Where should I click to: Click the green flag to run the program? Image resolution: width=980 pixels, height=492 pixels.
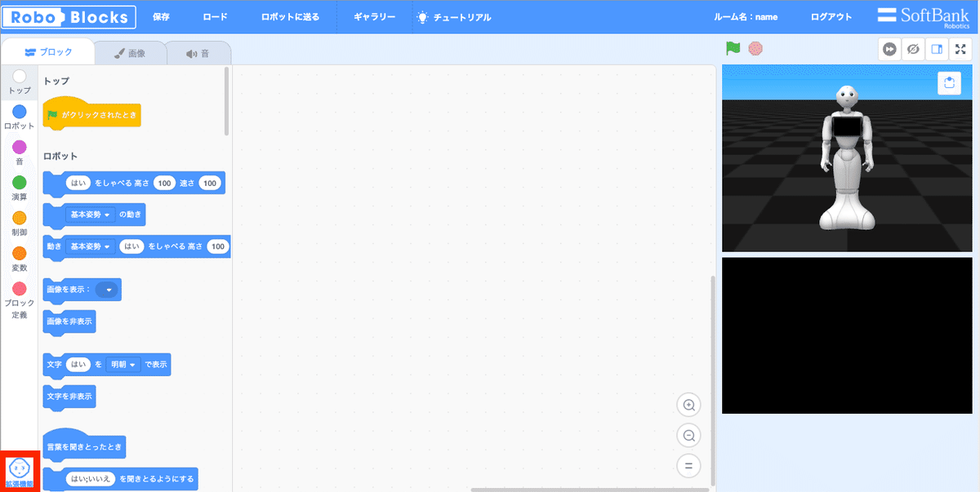pyautogui.click(x=732, y=49)
